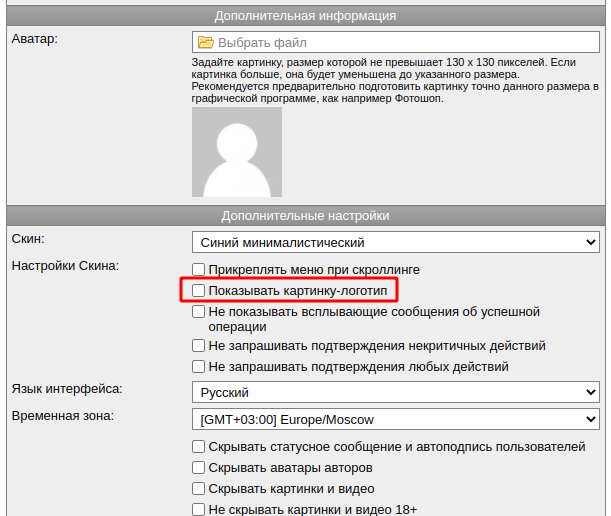Click the Дополнительные настройки section header
Viewport: 611px width, 516px height.
pyautogui.click(x=305, y=215)
